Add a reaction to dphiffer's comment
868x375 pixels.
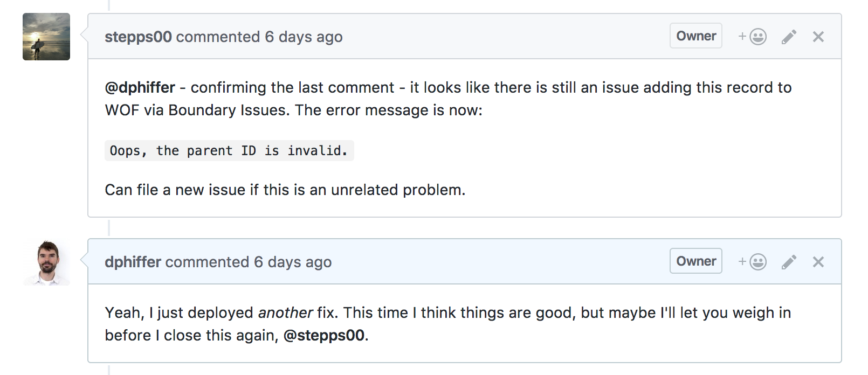point(752,262)
